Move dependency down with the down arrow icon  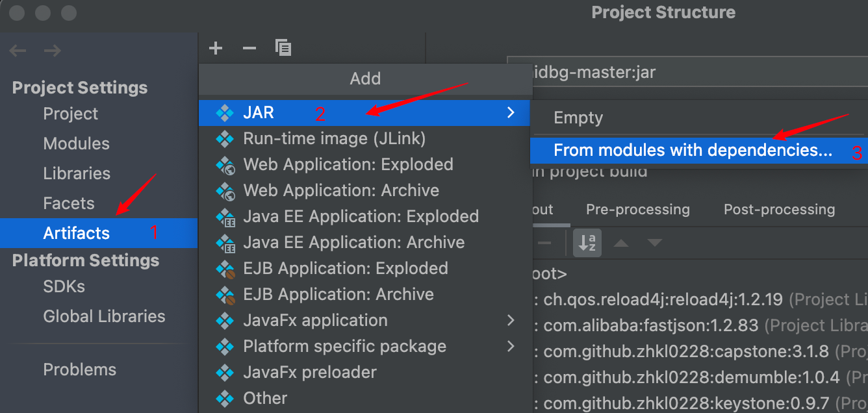tap(654, 242)
